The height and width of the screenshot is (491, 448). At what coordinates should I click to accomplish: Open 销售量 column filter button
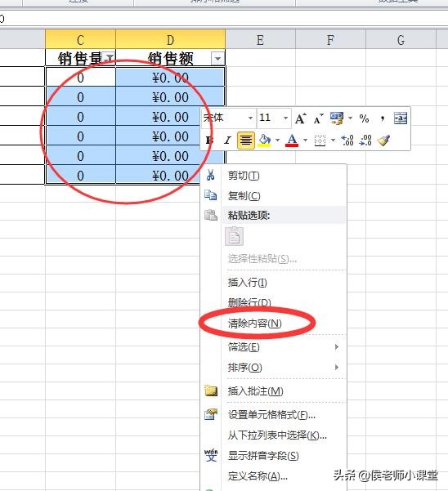coord(110,58)
